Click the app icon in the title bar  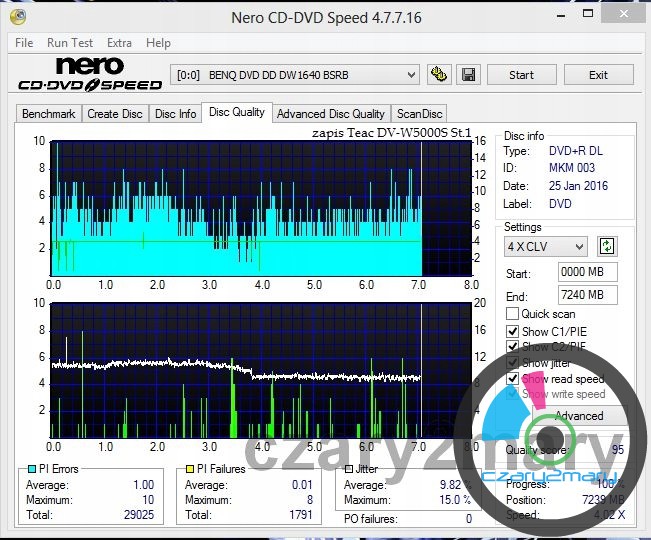click(20, 17)
